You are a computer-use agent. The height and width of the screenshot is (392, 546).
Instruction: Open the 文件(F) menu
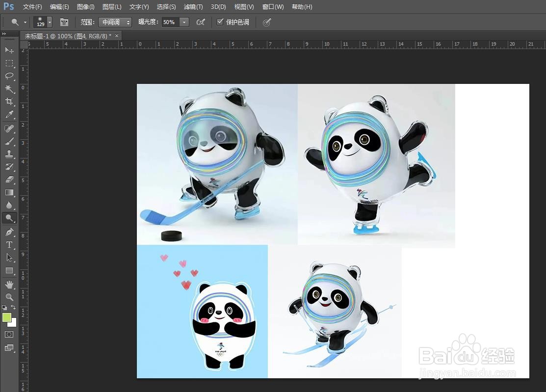[x=32, y=6]
